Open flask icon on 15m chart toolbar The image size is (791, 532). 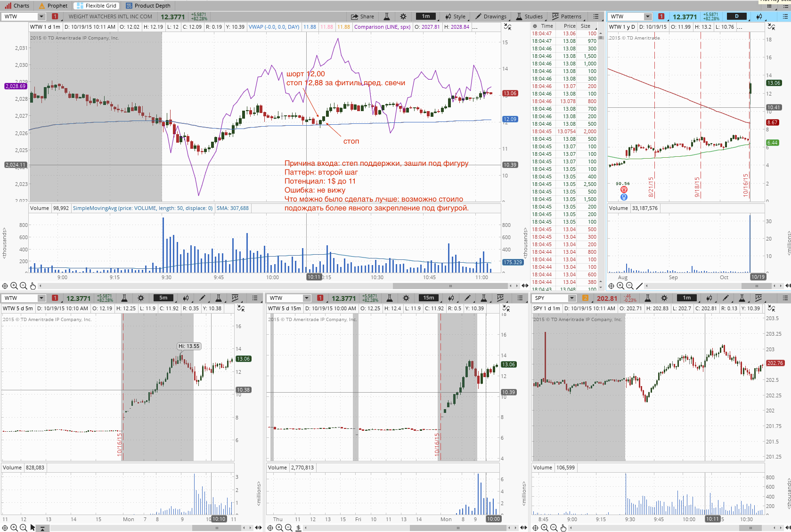pos(390,298)
